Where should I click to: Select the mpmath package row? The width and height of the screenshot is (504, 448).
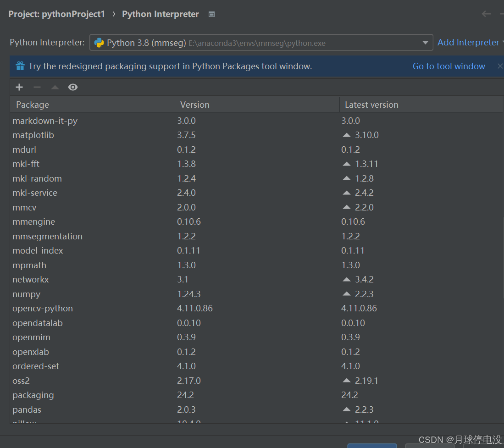(256, 265)
